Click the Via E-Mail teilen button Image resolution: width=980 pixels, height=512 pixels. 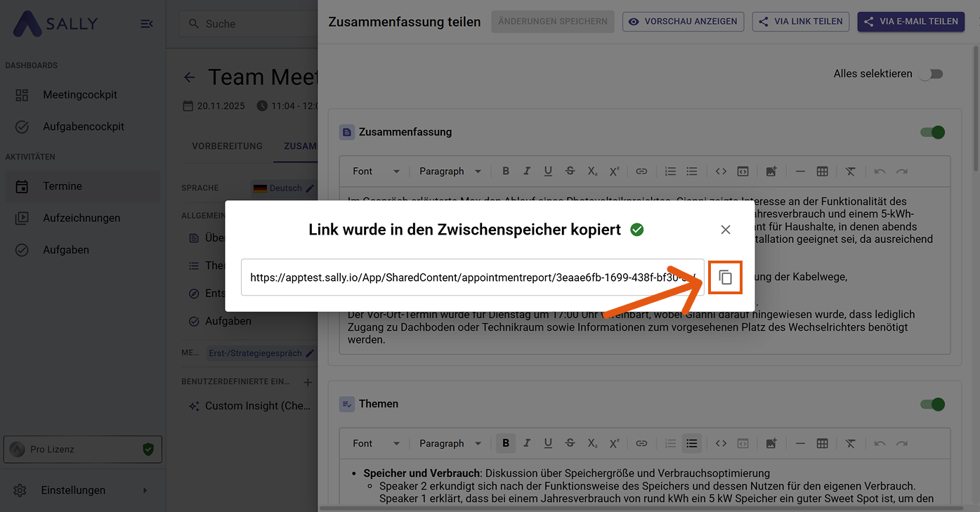pos(910,22)
